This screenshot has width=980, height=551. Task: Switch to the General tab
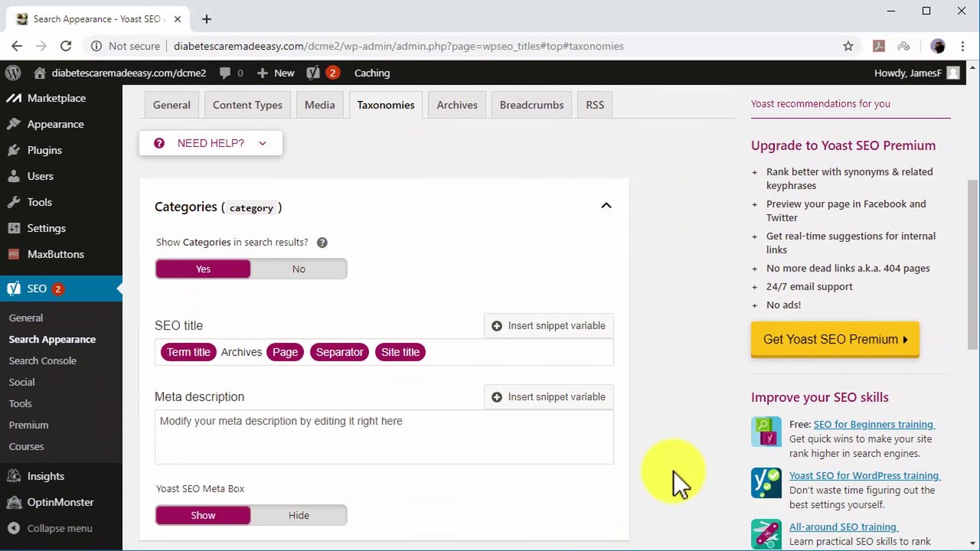pos(171,105)
